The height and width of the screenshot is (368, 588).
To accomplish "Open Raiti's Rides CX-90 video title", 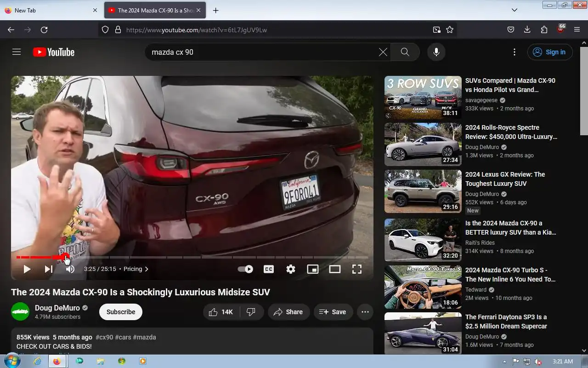I will [x=511, y=228].
